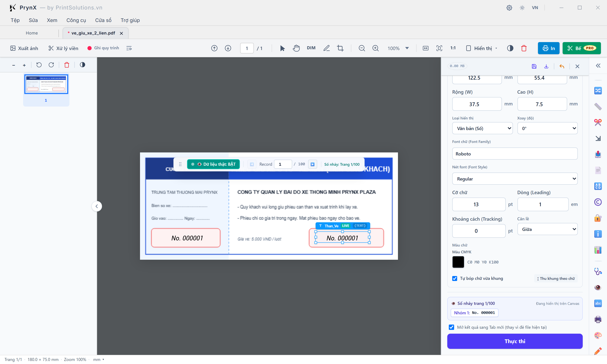Rotate thumbnail counter-clockwise
607x364 pixels.
pyautogui.click(x=39, y=65)
